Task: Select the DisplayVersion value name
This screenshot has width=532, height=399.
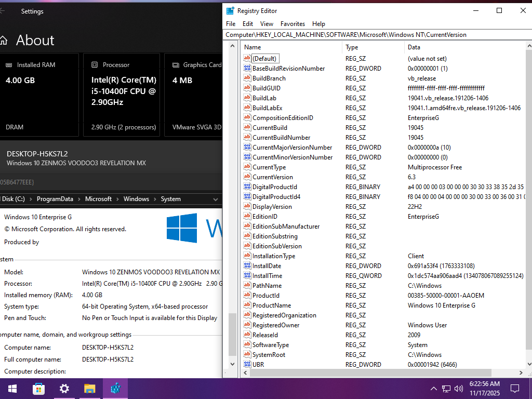Action: click(272, 207)
